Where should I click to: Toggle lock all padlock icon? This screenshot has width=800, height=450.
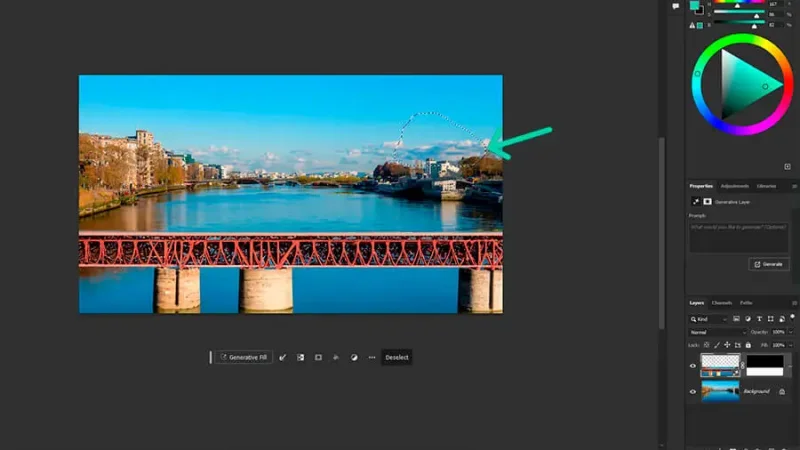coord(748,345)
